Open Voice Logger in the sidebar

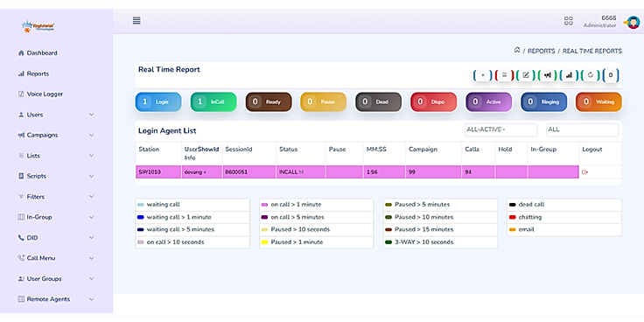[x=40, y=94]
